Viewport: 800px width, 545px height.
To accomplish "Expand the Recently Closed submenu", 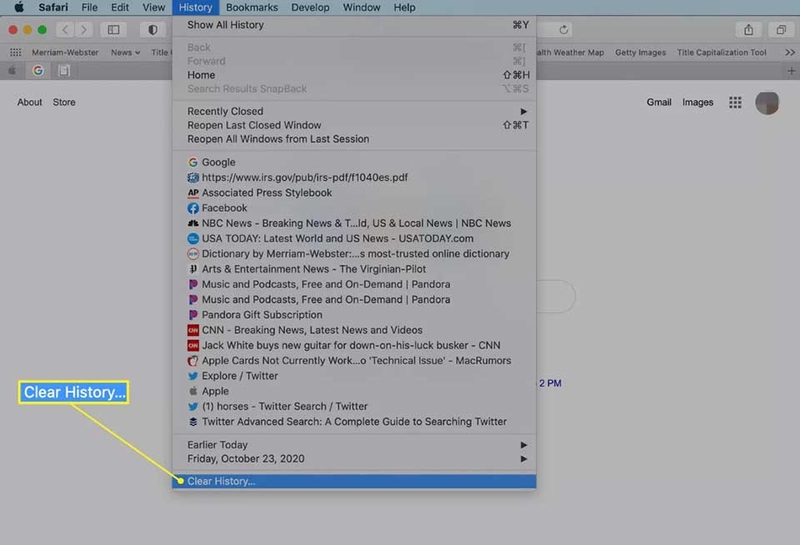I will tap(357, 111).
